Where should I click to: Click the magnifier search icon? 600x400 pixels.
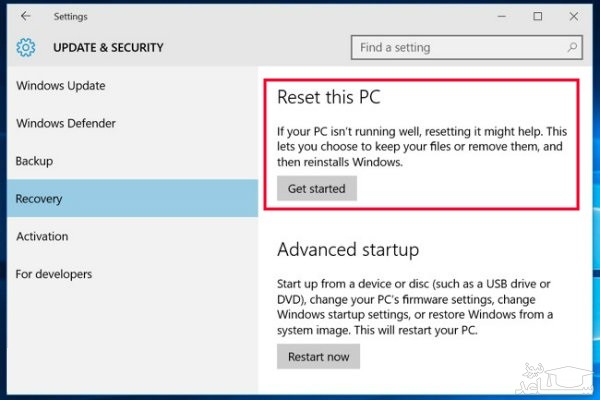572,47
